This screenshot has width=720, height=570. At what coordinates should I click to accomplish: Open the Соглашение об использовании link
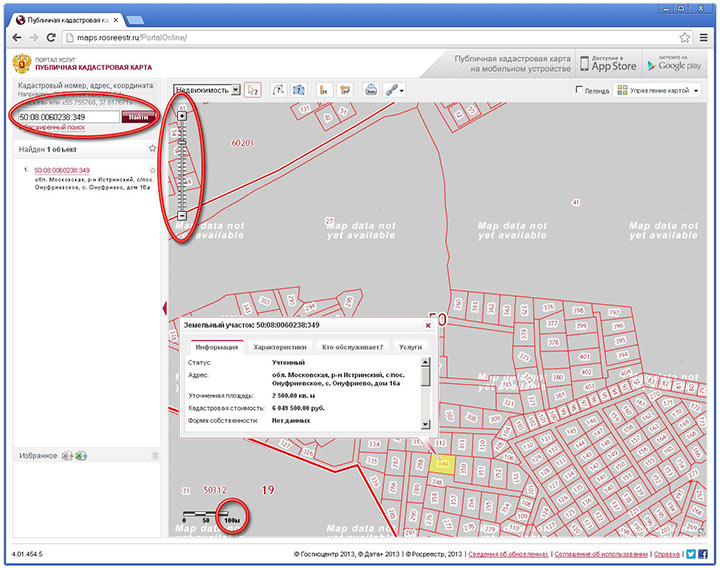(601, 553)
